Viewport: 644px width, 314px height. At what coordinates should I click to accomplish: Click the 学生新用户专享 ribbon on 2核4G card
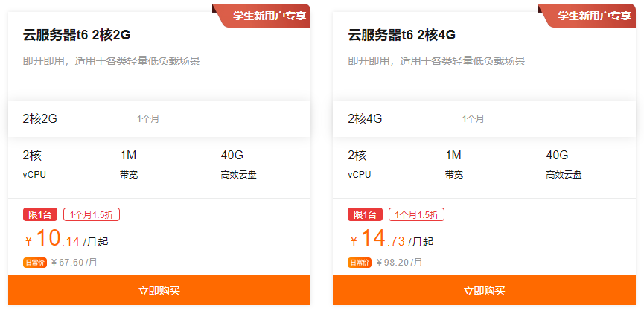(x=590, y=15)
